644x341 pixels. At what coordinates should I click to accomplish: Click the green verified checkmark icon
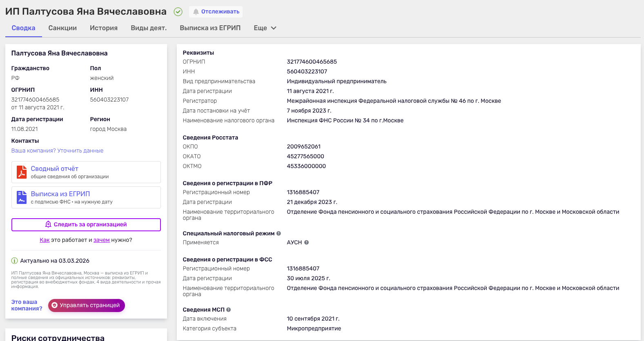point(178,12)
